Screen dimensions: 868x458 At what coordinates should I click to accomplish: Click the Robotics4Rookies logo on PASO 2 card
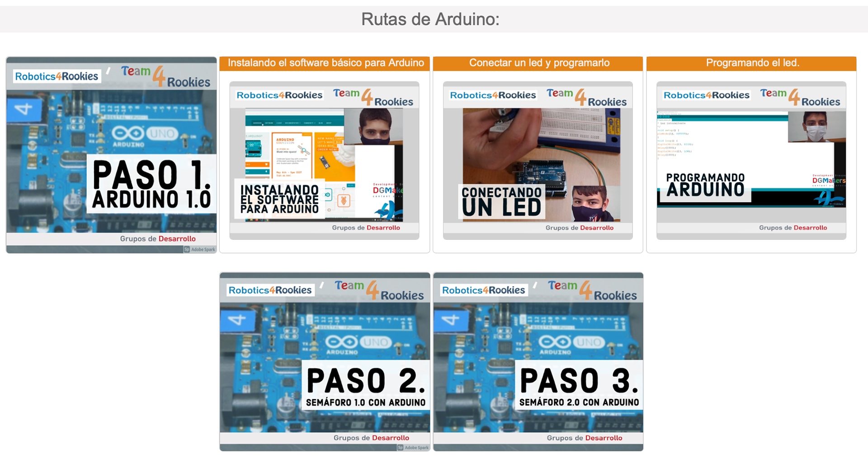(270, 290)
